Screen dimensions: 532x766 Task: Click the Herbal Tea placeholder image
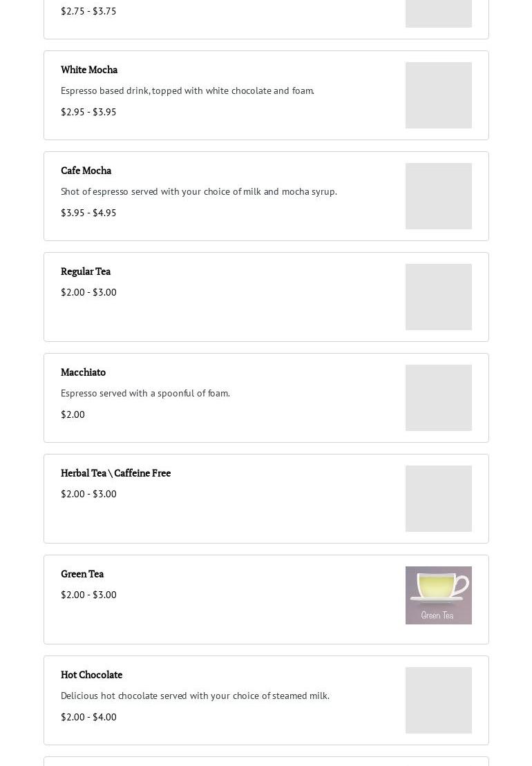438,499
